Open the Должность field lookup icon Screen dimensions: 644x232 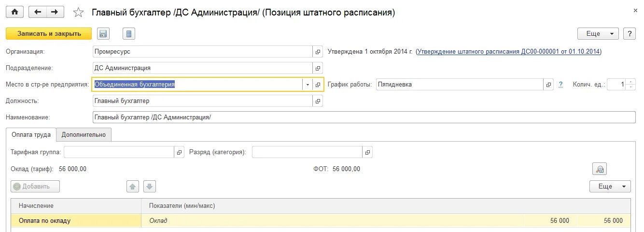318,101
